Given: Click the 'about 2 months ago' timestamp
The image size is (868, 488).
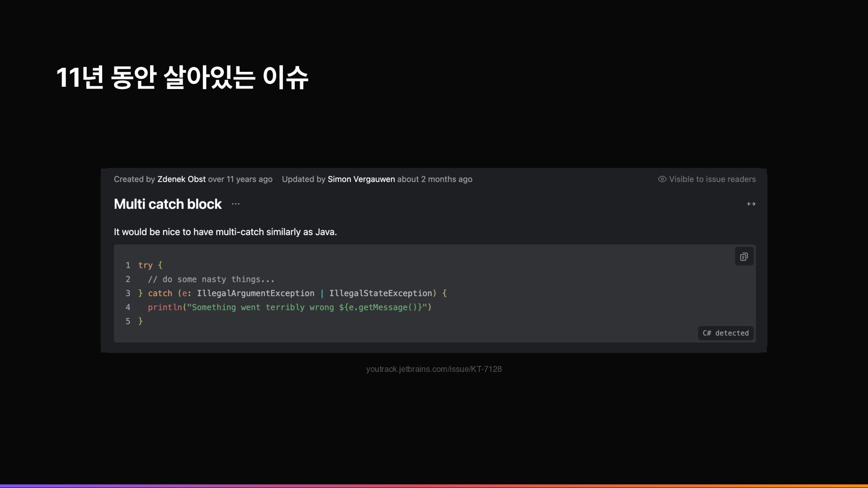Looking at the screenshot, I should tap(435, 179).
